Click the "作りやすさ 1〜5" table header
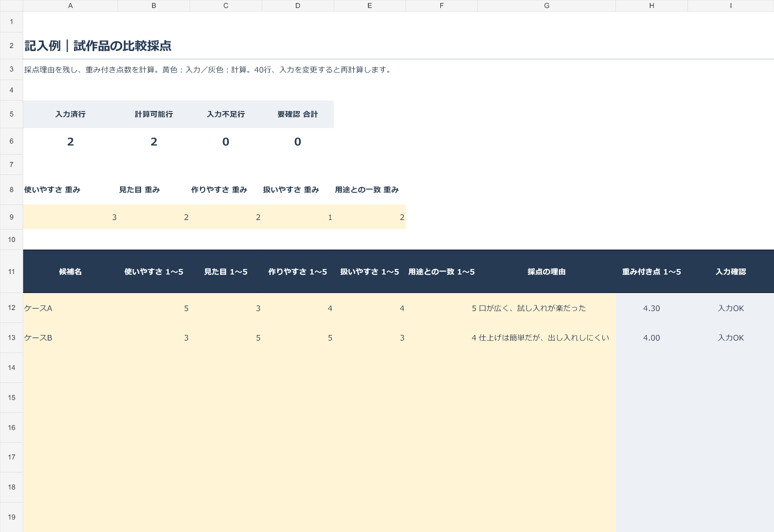The height and width of the screenshot is (532, 774). [298, 271]
